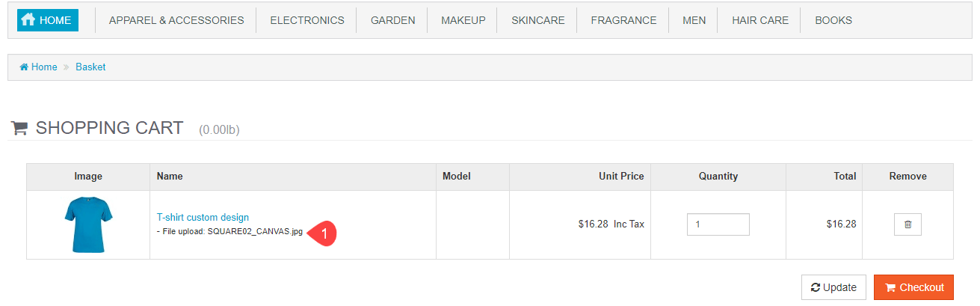This screenshot has height=306, width=980.
Task: Open the Men category
Action: coord(694,20)
